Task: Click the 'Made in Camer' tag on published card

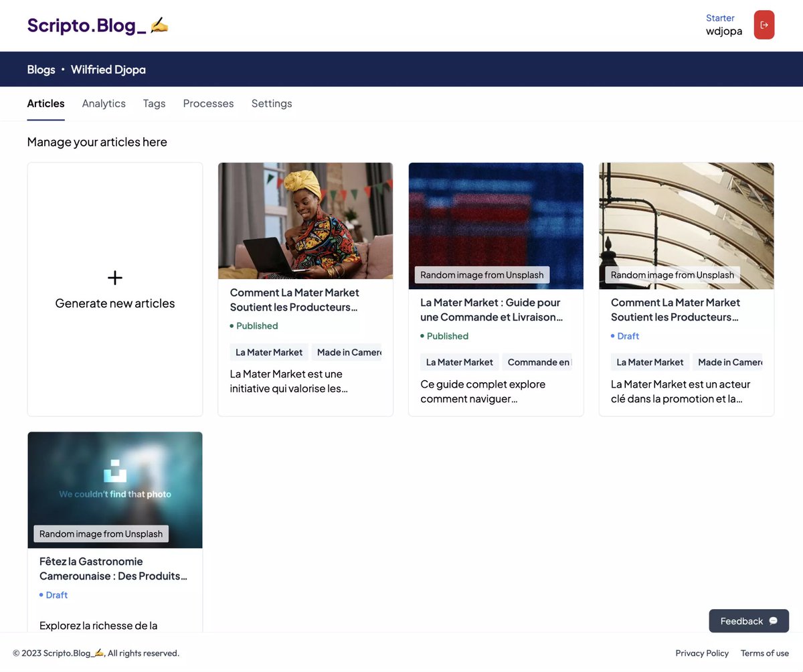Action: click(347, 352)
